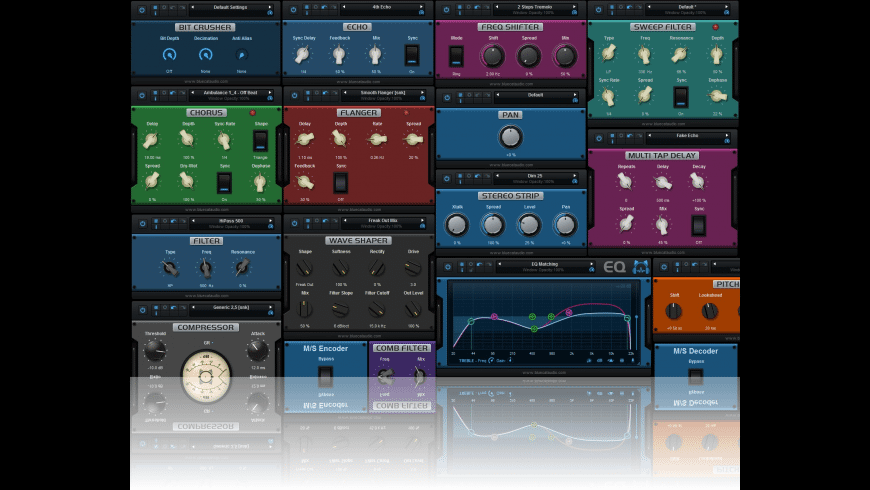
Task: Click the circle icon in Wave Shaper toolbar
Action: coord(316,221)
